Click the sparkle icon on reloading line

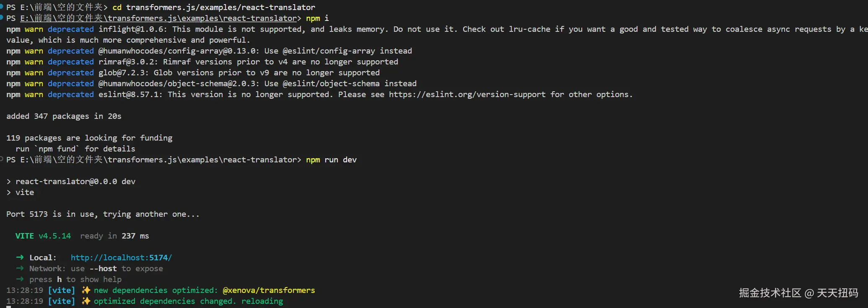[86, 301]
